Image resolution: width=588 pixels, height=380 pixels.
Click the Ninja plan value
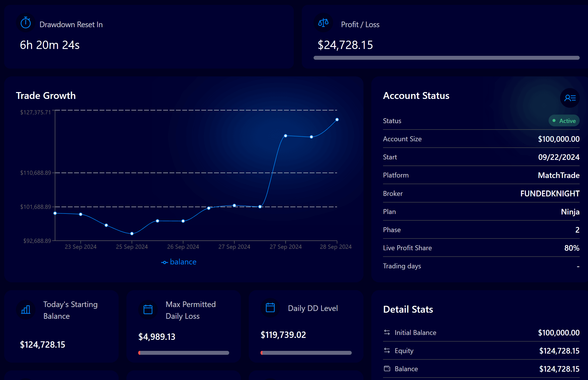point(570,212)
